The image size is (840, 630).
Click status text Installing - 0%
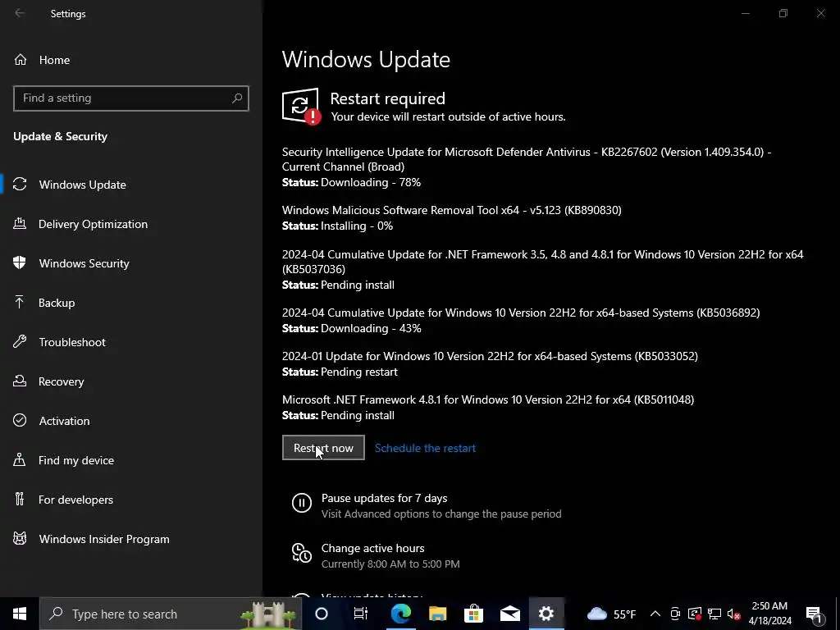[x=357, y=226]
